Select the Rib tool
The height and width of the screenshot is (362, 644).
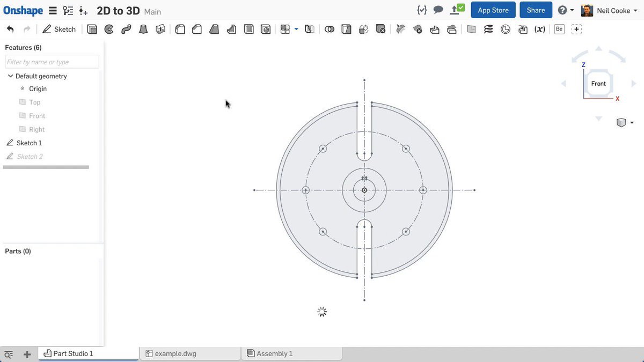(231, 29)
